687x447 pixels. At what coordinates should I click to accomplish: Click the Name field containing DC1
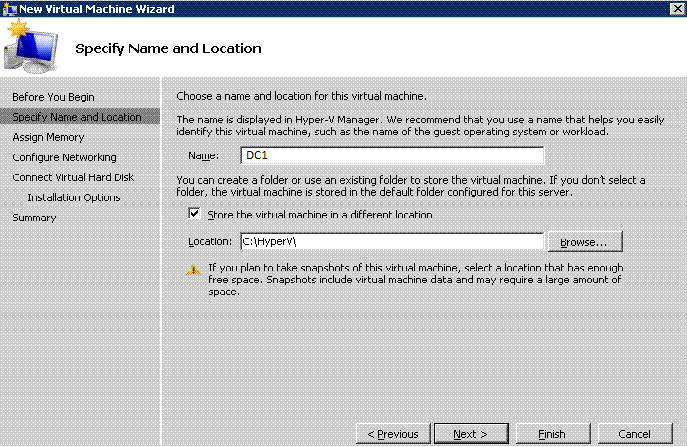coord(392,155)
